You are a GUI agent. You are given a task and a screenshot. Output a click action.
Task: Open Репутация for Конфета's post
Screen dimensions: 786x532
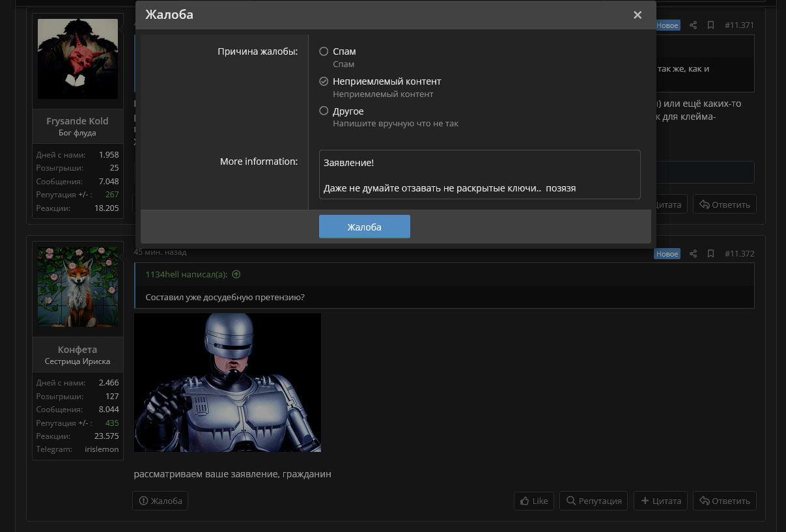(593, 501)
